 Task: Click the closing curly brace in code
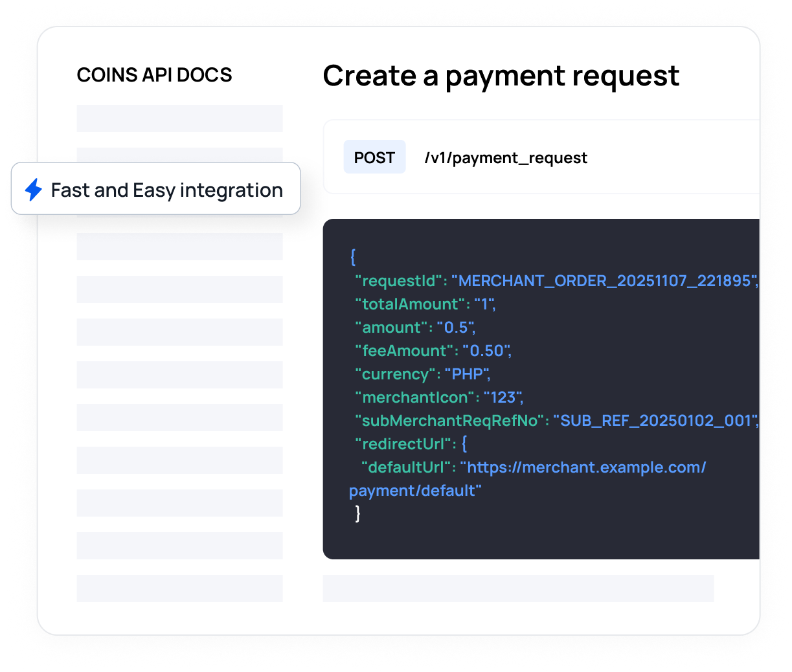click(357, 514)
